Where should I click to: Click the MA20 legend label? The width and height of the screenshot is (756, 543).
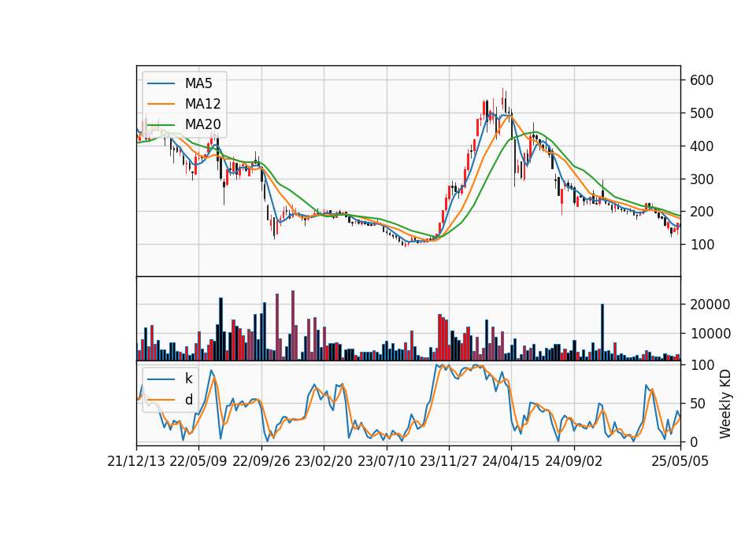coord(202,124)
